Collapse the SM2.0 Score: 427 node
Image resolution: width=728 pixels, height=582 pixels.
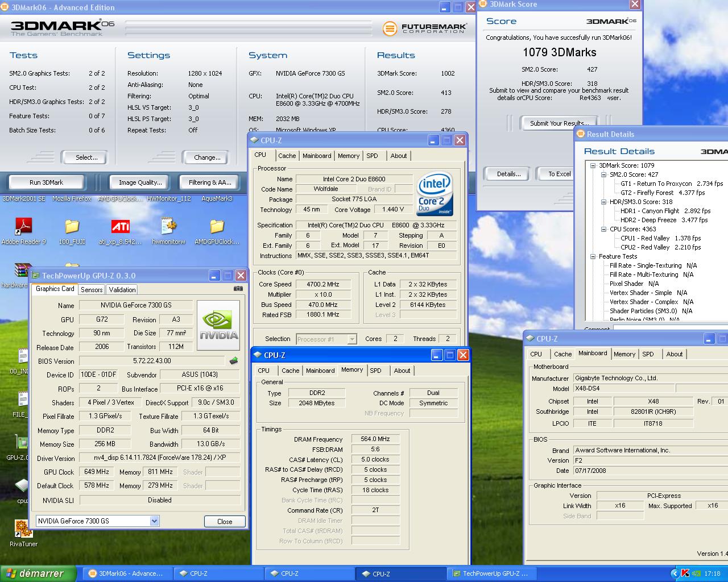click(x=603, y=174)
